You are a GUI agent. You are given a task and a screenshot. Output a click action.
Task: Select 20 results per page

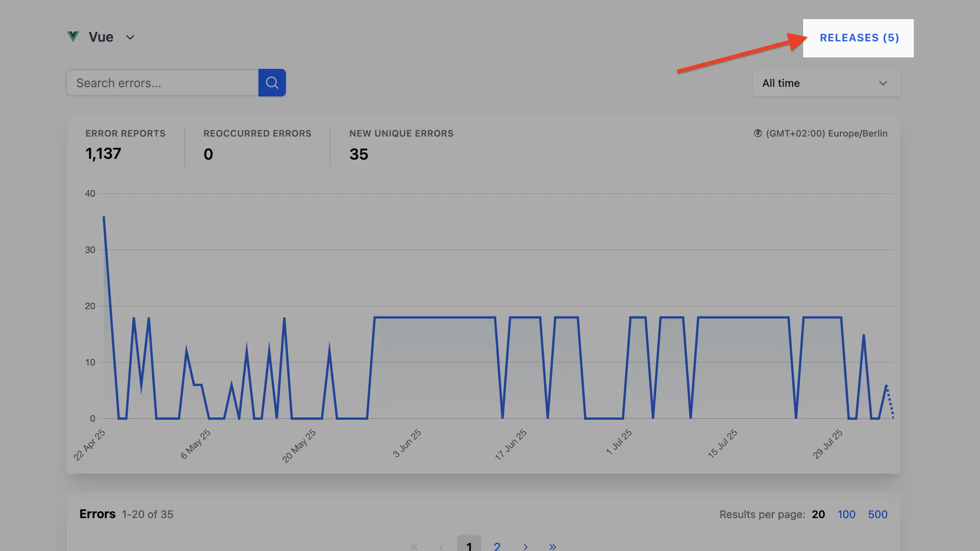click(x=818, y=514)
